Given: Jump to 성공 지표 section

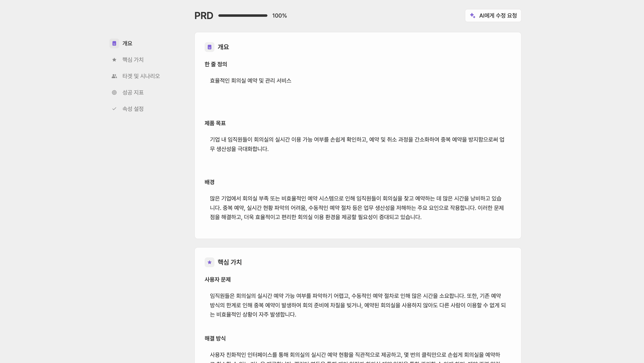Looking at the screenshot, I should (133, 92).
